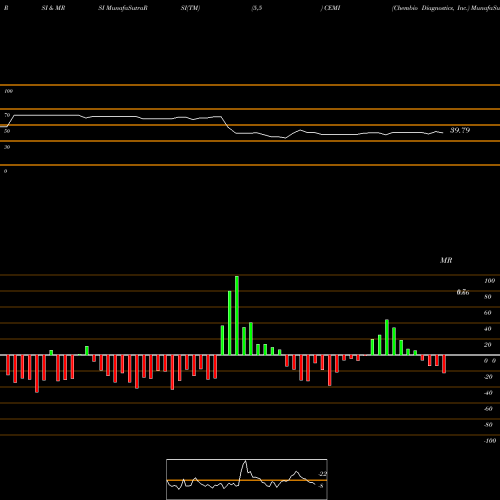Click the Chembio Diagnostics, Inc. title text

(431, 8)
